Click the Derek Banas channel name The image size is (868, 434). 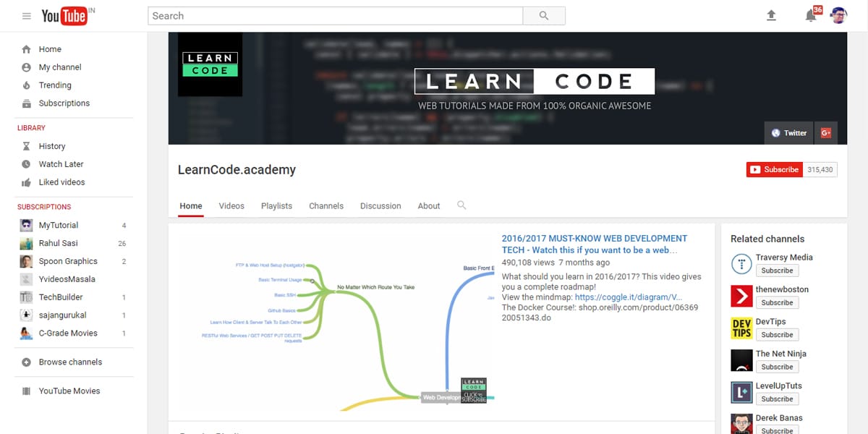click(x=779, y=418)
